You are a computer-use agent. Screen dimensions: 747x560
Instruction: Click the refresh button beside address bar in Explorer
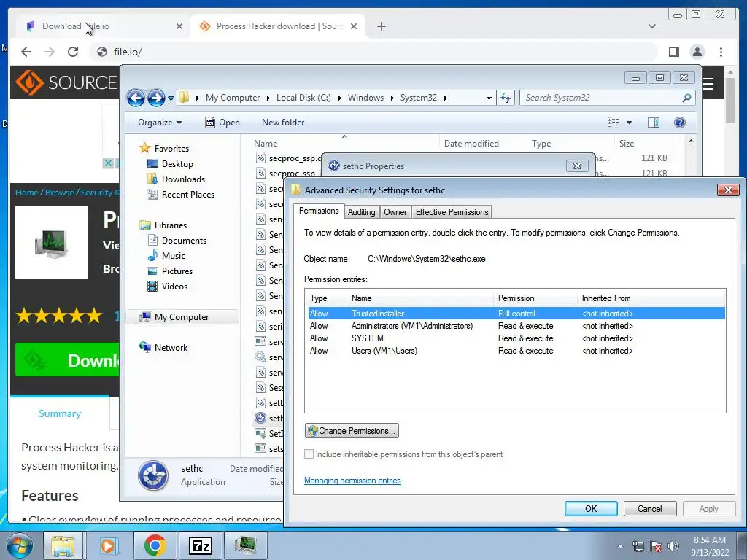506,98
